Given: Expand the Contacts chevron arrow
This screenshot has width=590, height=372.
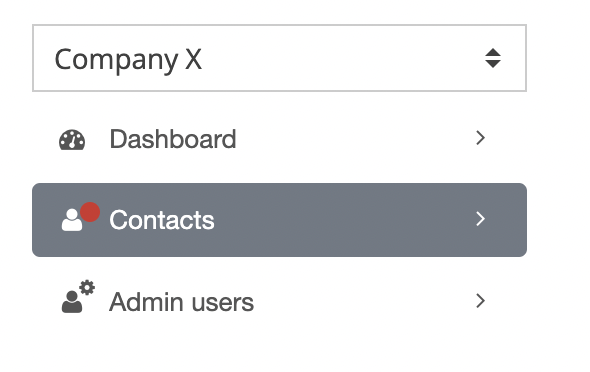Looking at the screenshot, I should coord(480,219).
